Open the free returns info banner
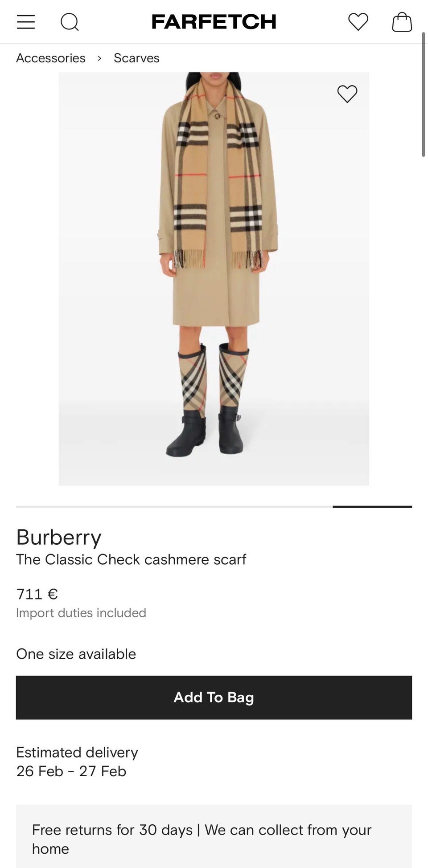 (x=214, y=839)
